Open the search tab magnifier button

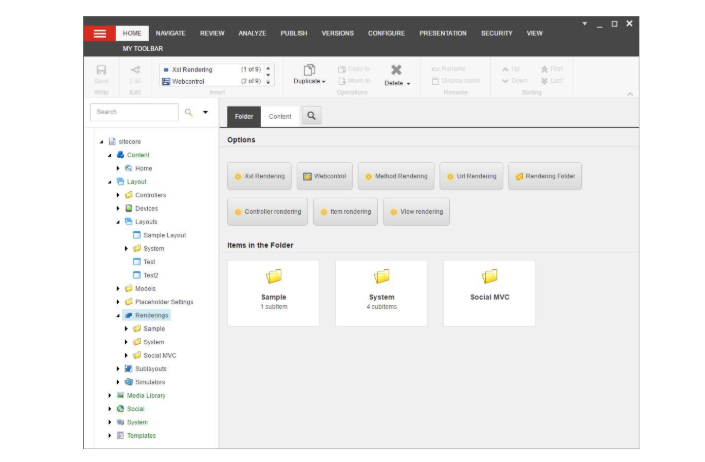[311, 116]
